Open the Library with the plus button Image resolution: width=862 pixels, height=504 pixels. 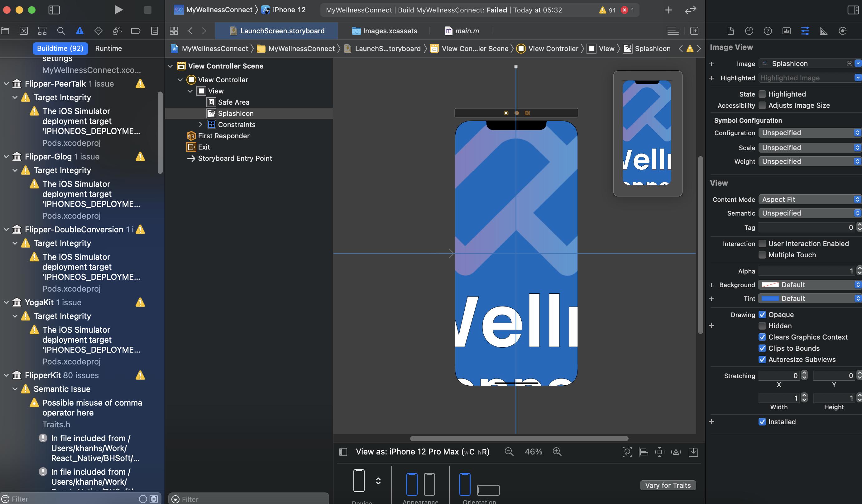point(668,10)
